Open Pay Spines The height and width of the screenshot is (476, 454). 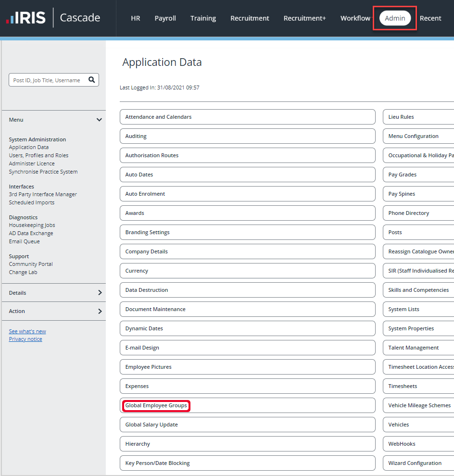pyautogui.click(x=418, y=194)
